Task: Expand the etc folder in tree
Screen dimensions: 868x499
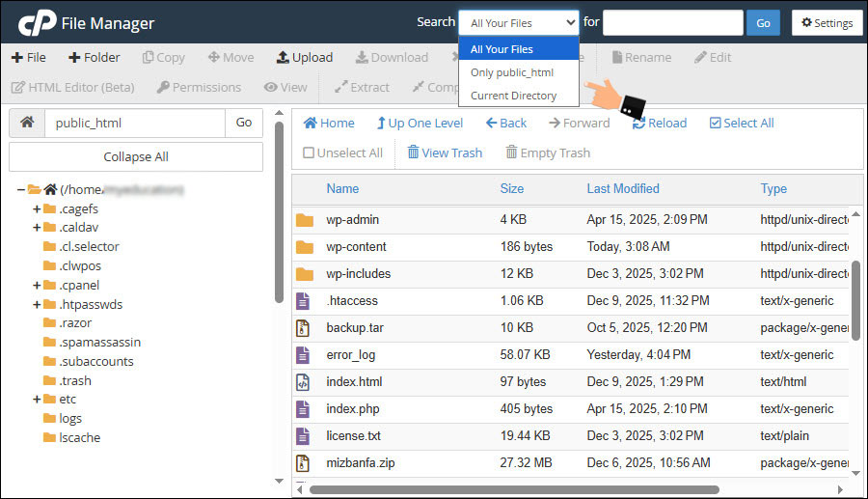Action: 37,399
